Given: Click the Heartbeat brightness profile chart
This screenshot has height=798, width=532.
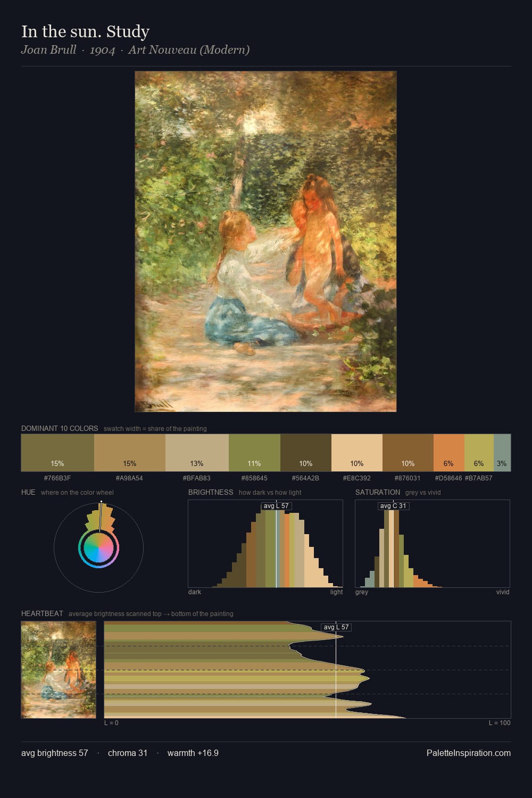Looking at the screenshot, I should point(307,670).
